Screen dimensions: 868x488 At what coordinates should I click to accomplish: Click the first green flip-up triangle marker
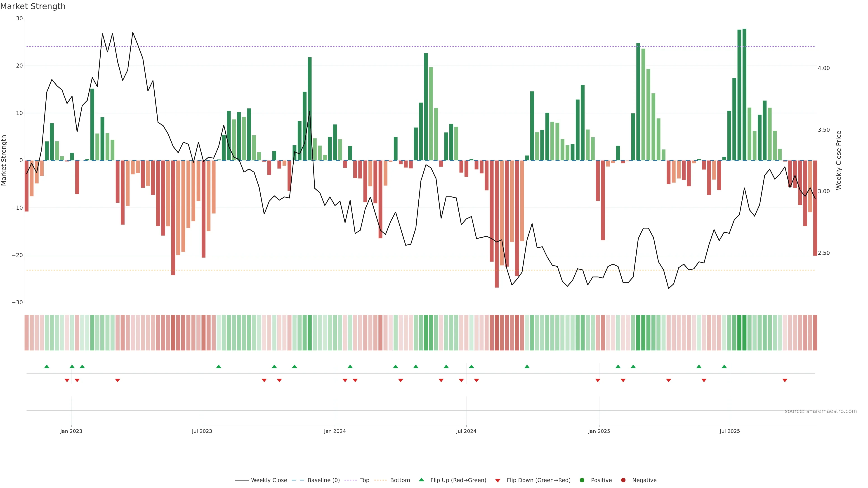tap(47, 366)
